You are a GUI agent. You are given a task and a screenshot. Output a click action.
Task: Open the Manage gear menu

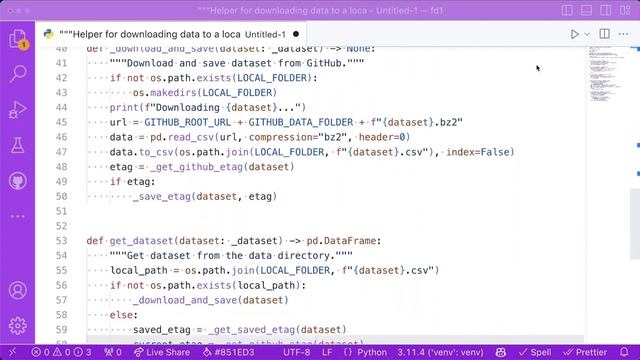(18, 326)
